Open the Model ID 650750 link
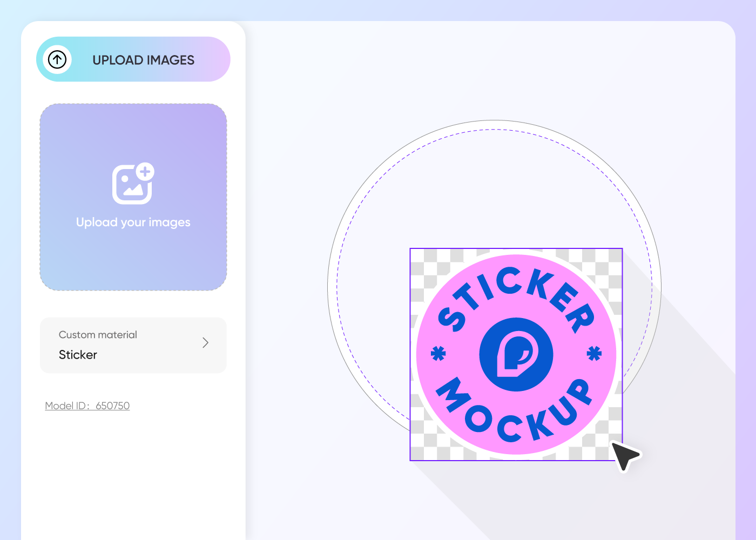 tap(87, 406)
